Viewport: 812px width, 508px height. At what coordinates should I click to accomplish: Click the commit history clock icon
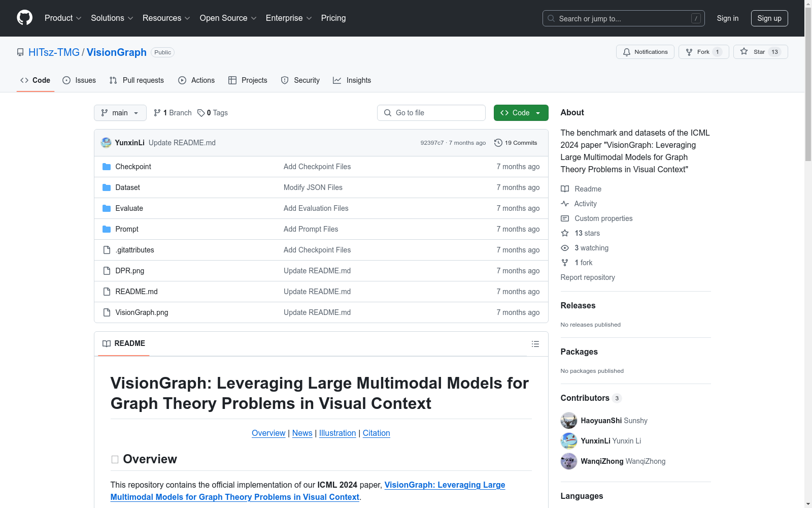(498, 143)
